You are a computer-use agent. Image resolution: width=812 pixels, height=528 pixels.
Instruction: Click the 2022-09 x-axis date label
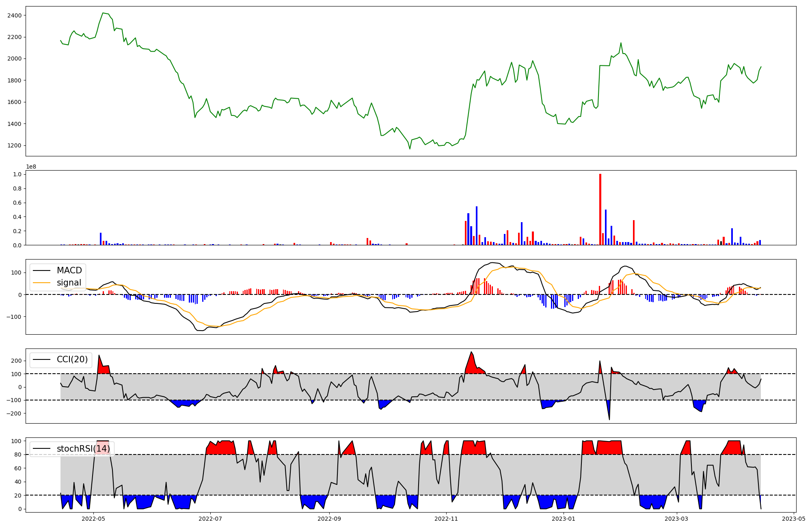329,518
